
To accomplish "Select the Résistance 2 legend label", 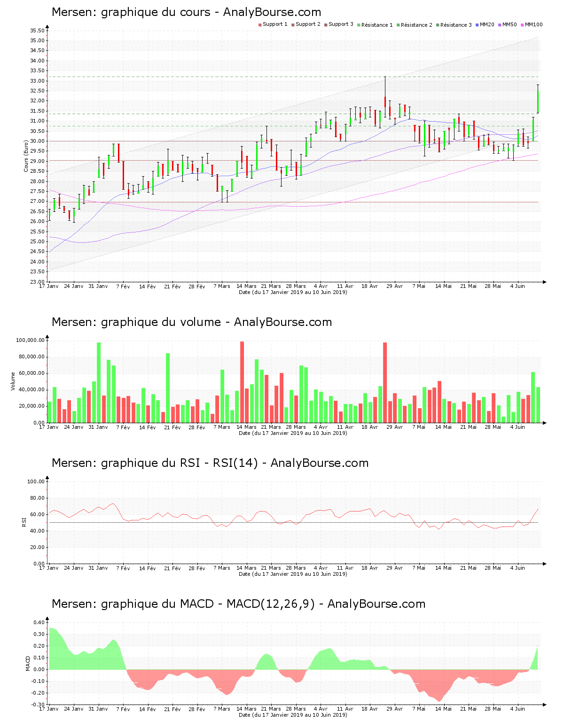I will click(x=416, y=25).
